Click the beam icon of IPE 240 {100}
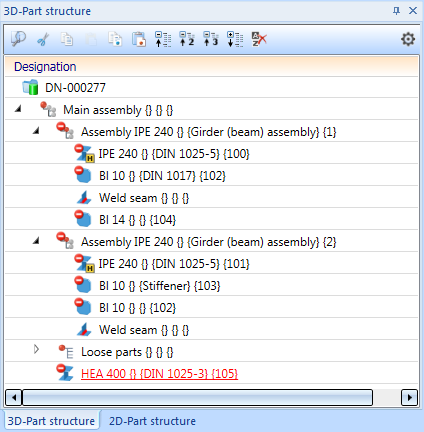Viewport: 424px width, 432px height. pos(85,153)
